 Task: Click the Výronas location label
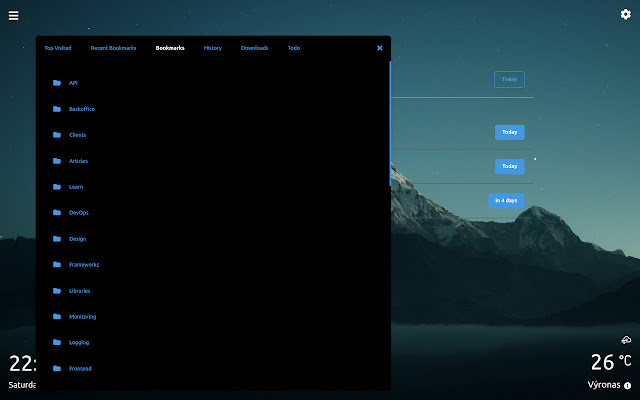click(x=604, y=385)
